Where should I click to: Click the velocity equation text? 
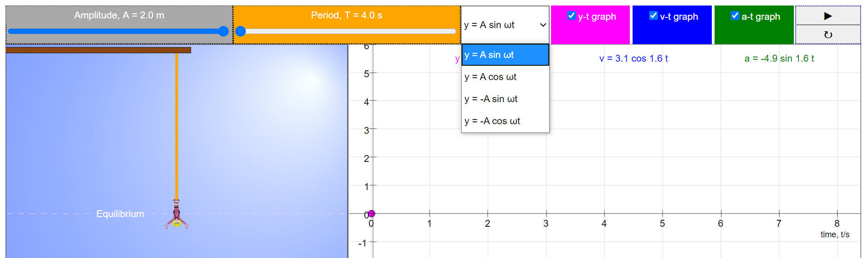[x=633, y=58]
